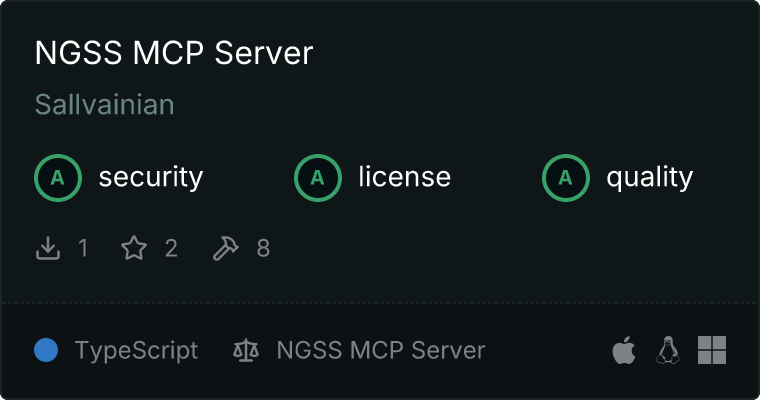760x400 pixels.
Task: Click the balance scales license icon
Action: (x=245, y=351)
